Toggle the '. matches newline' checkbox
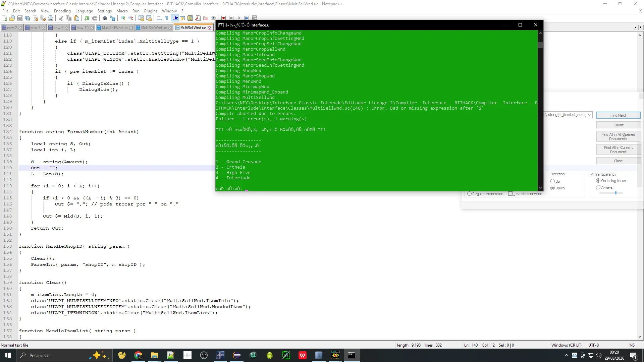This screenshot has height=362, width=644. coord(511,194)
